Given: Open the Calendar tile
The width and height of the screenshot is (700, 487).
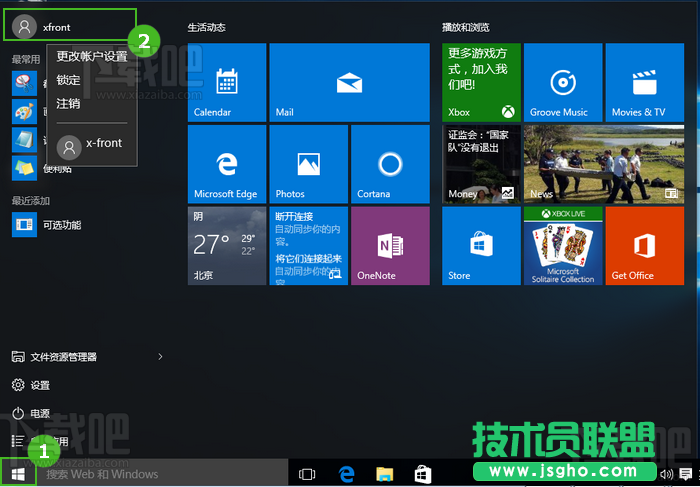Looking at the screenshot, I should (227, 83).
